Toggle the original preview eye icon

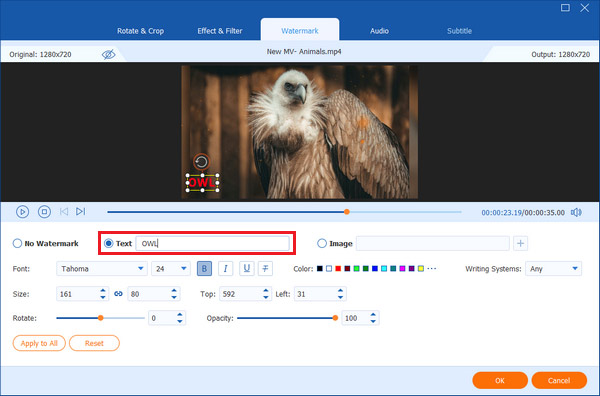click(108, 54)
